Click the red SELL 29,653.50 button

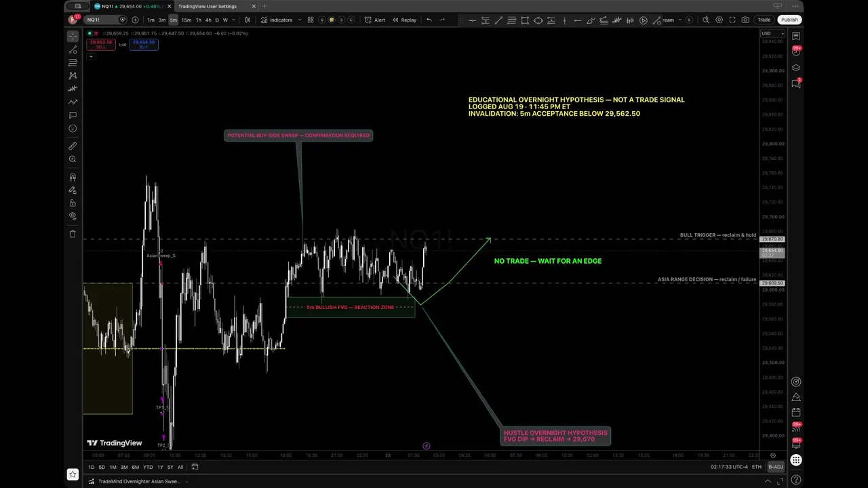coord(100,44)
